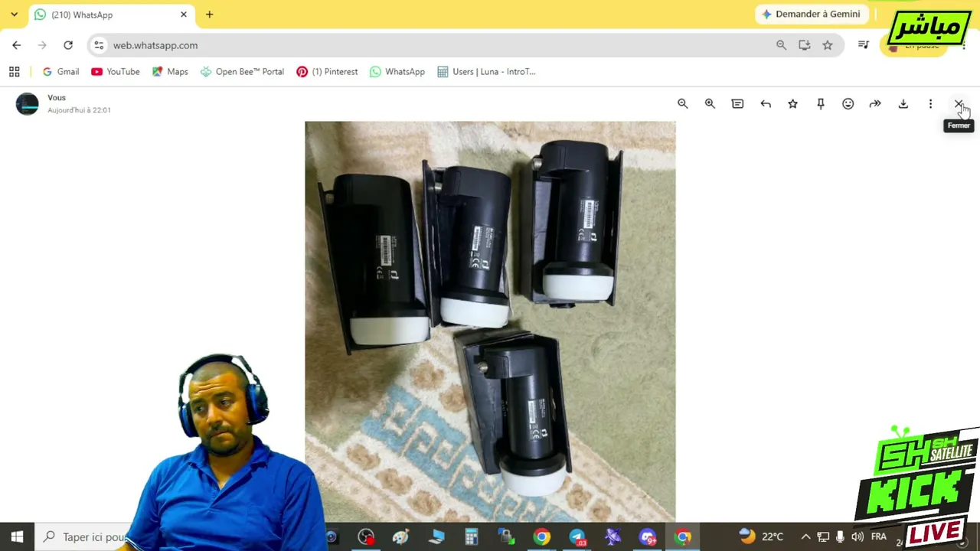The height and width of the screenshot is (551, 980).
Task: Forward the photo to another chat
Action: point(875,104)
